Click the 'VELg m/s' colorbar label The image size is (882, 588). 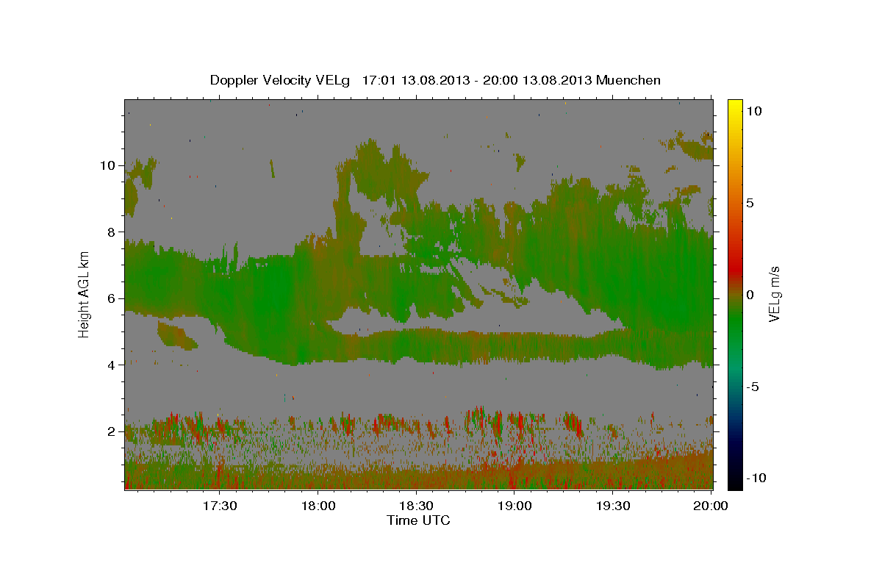point(775,294)
